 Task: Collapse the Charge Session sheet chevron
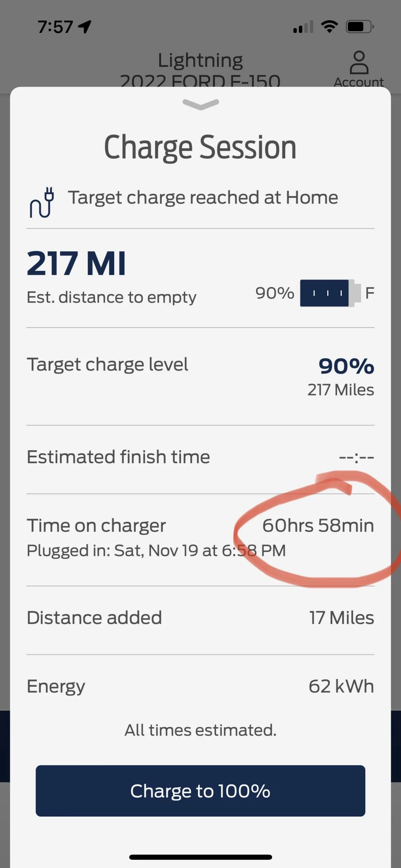[x=200, y=104]
